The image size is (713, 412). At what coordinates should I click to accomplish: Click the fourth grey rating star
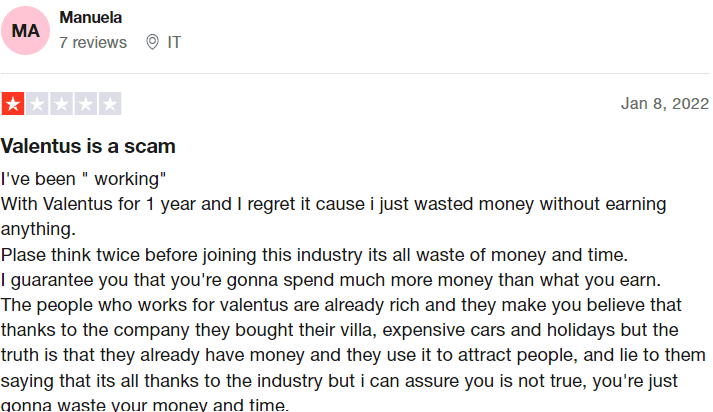85,104
